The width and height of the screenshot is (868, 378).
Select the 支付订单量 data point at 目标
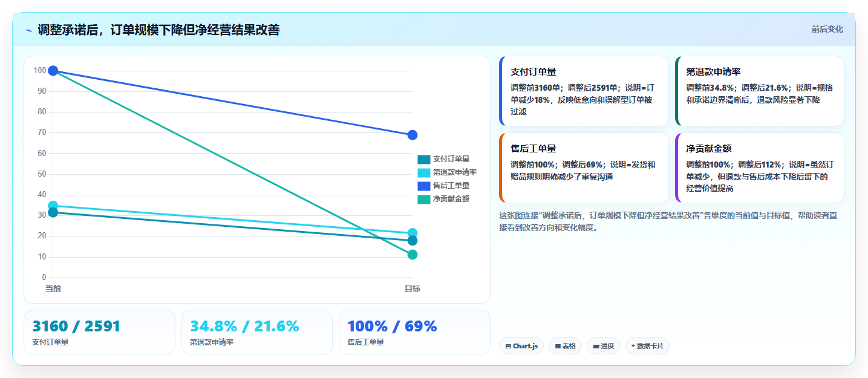413,241
